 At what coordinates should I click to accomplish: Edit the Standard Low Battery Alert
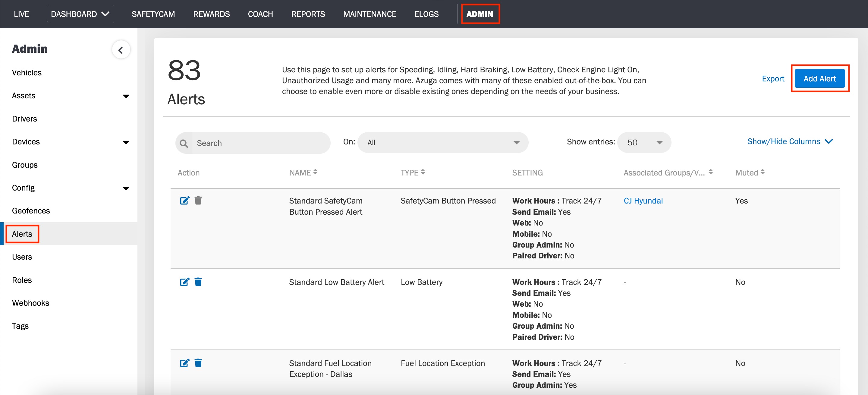click(x=185, y=282)
